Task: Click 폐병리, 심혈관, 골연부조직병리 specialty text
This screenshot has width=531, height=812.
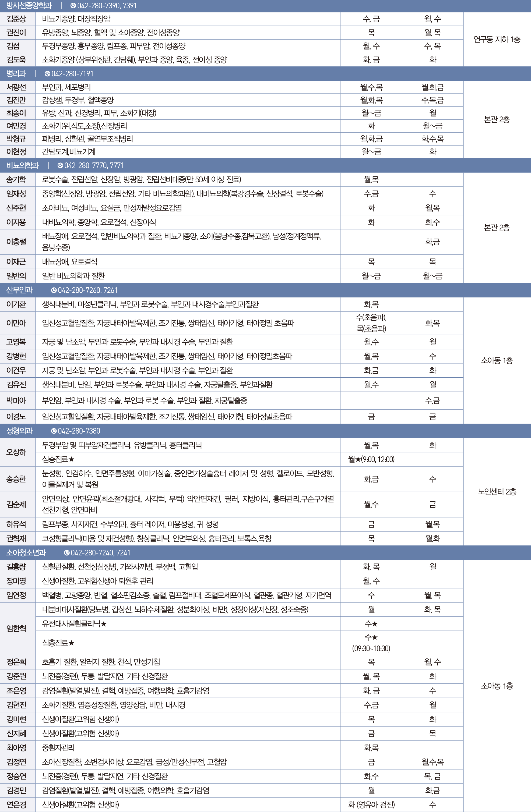Action: (x=87, y=139)
